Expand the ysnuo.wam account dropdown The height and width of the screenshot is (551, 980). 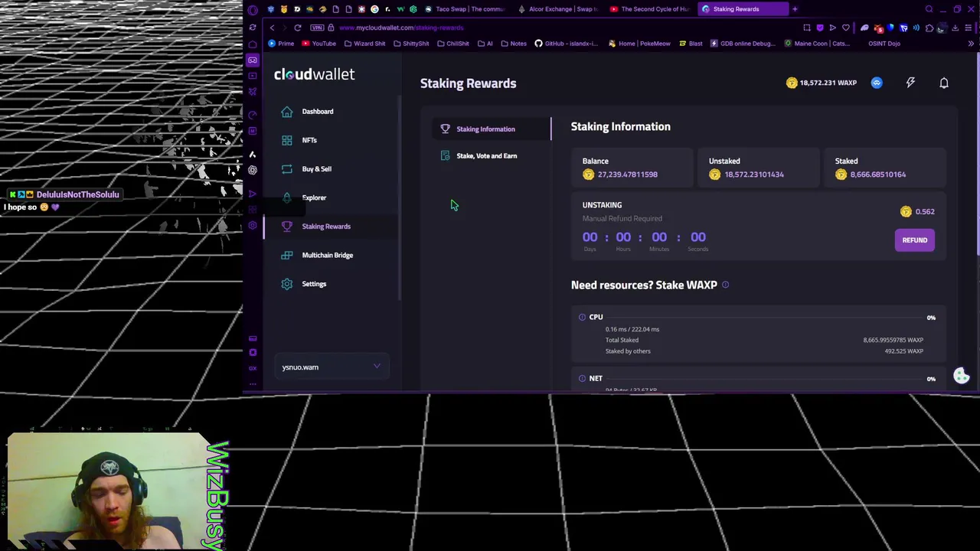tap(332, 367)
